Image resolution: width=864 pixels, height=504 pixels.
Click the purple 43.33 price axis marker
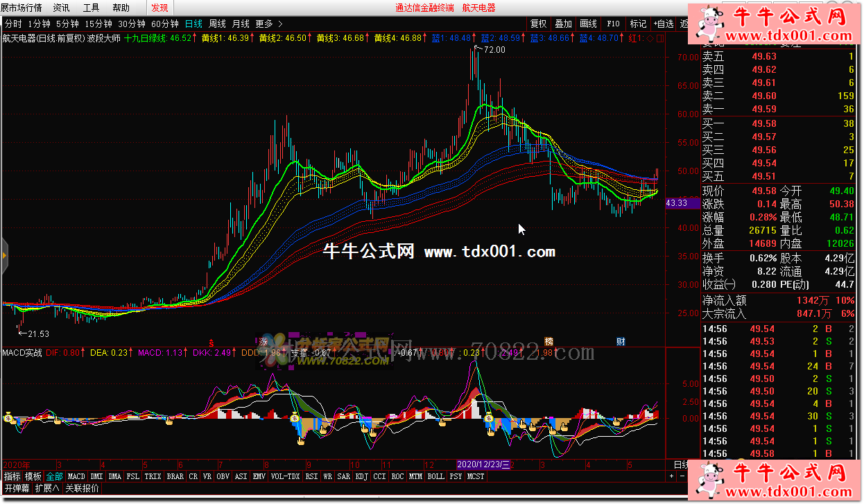(676, 203)
